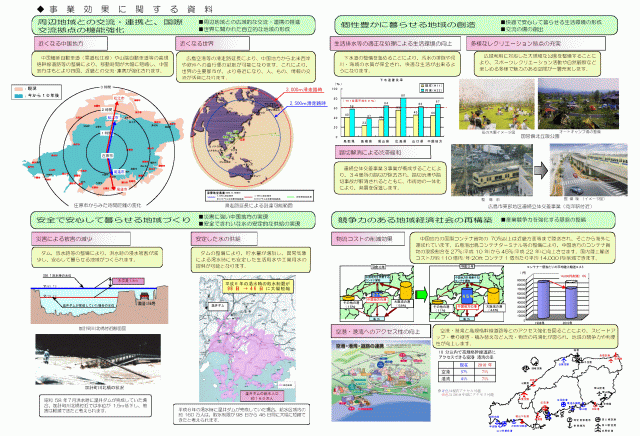Viewport: 640px width, 436px height.
Task: Open the airport, port and road linkage illustration
Action: point(381,381)
